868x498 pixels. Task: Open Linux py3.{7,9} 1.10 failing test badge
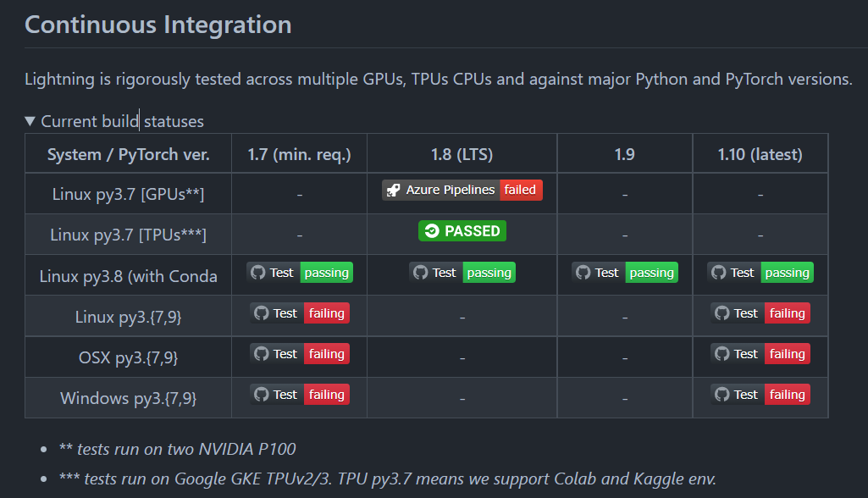click(x=760, y=313)
